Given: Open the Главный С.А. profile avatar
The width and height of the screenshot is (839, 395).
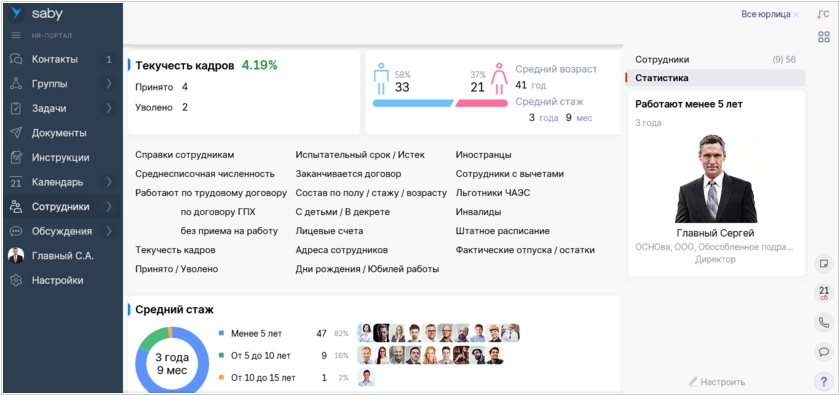Looking at the screenshot, I should [x=16, y=256].
